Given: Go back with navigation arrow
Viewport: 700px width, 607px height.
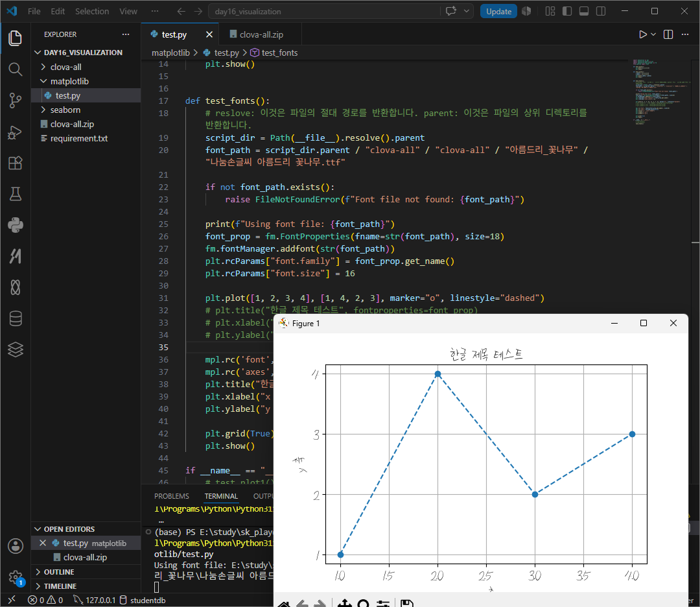Looking at the screenshot, I should pos(181,11).
